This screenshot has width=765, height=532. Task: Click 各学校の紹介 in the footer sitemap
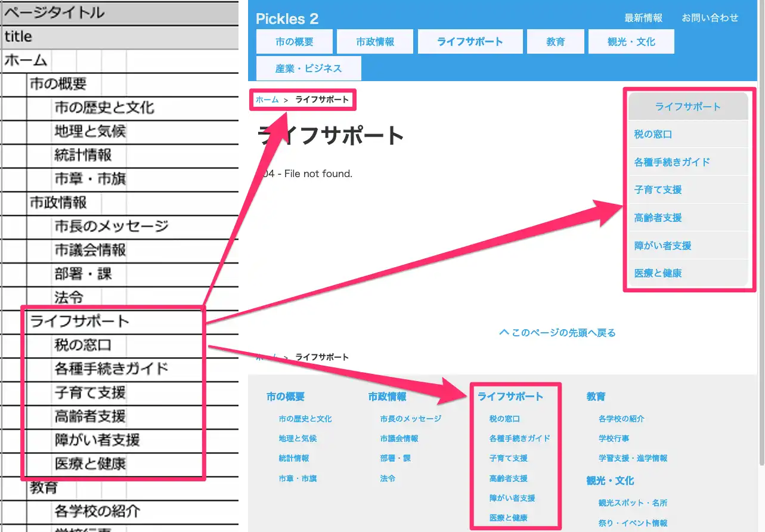point(621,419)
